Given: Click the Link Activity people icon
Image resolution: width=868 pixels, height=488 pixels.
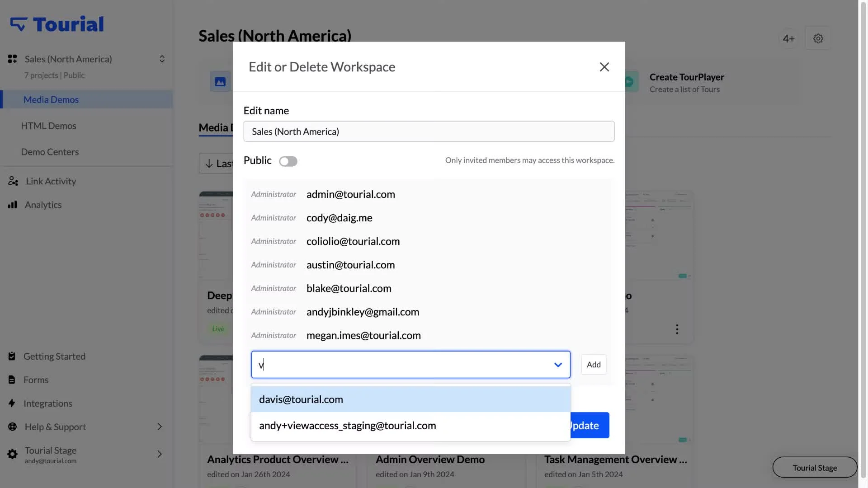Looking at the screenshot, I should click(13, 181).
